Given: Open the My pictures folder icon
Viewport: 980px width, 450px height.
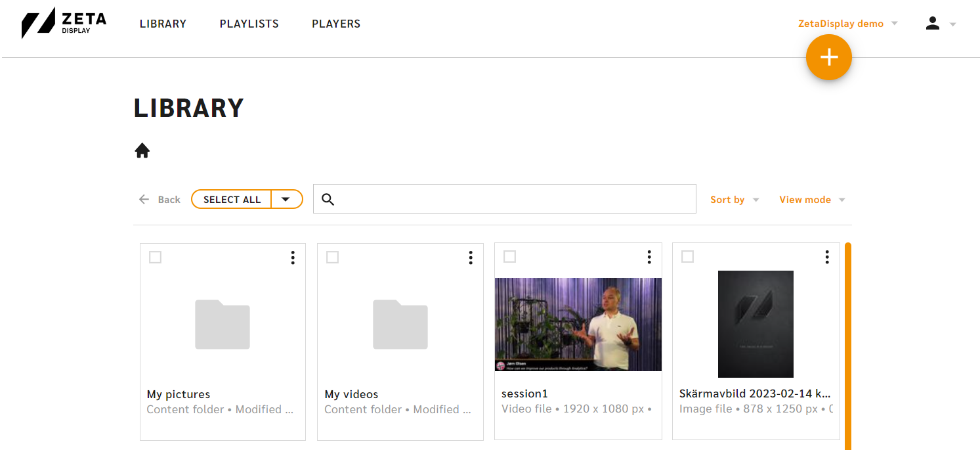Looking at the screenshot, I should 223,325.
